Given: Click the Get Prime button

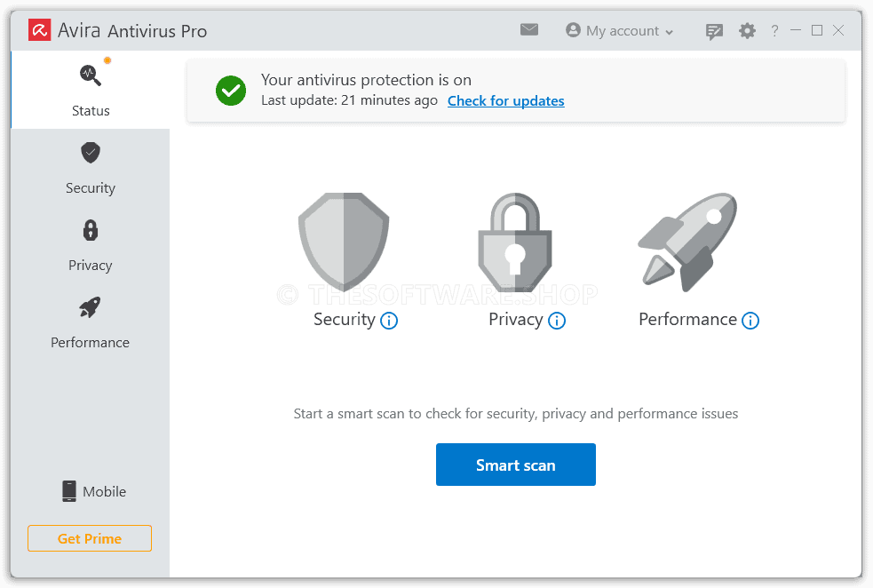Looking at the screenshot, I should (x=90, y=538).
